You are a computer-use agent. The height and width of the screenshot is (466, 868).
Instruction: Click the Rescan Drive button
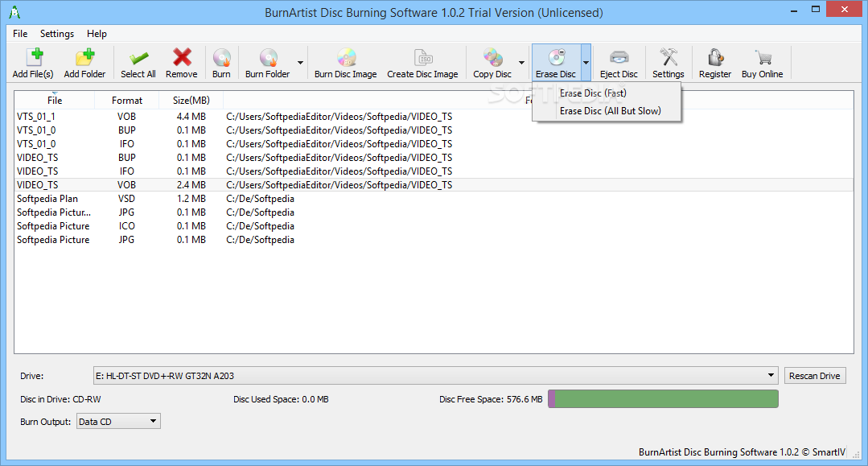815,376
